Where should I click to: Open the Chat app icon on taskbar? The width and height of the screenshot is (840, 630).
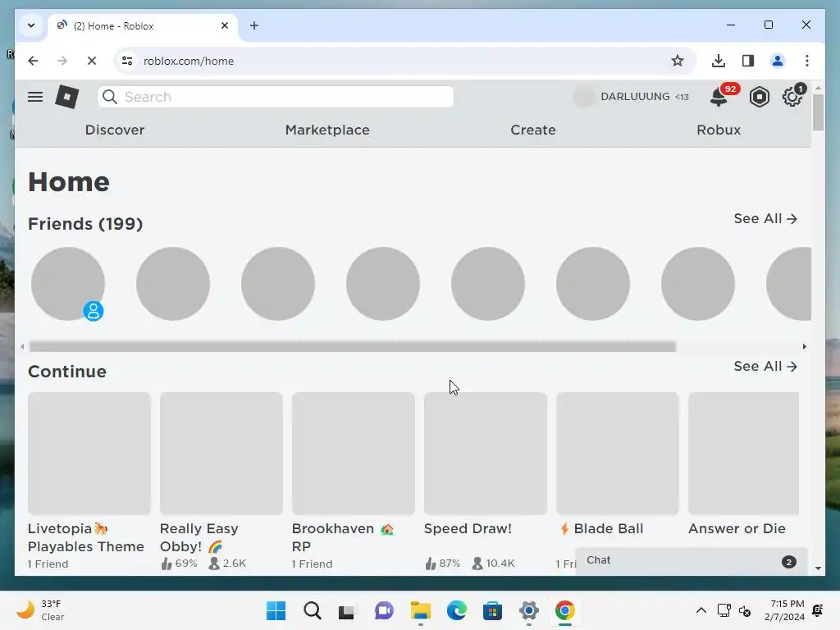[x=384, y=610]
